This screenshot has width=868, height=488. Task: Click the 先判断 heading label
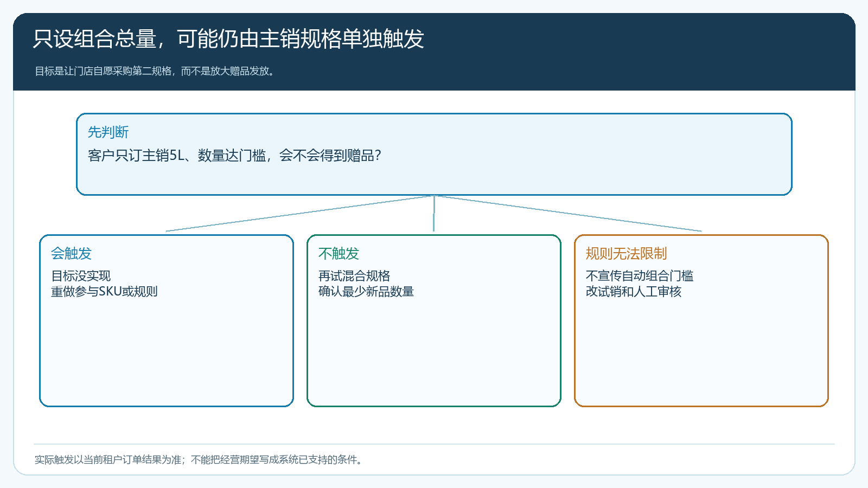point(108,132)
